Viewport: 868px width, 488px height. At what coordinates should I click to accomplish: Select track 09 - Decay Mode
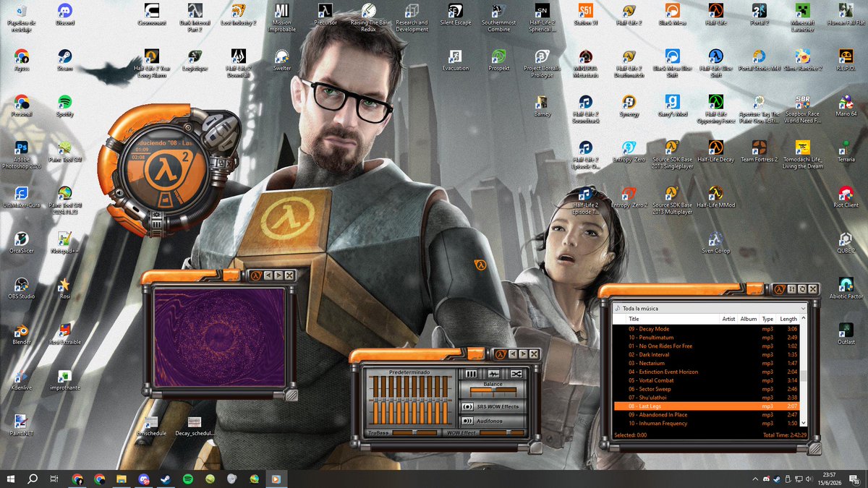tap(705, 329)
